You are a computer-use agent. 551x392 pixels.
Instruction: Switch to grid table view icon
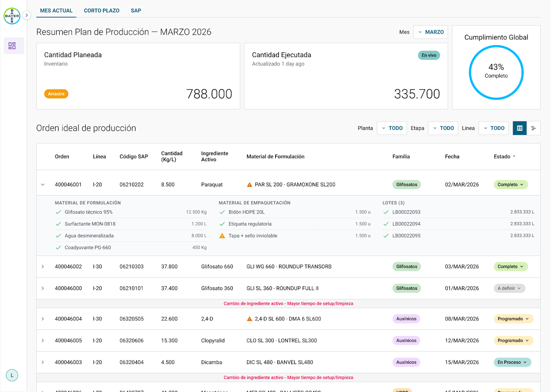coord(520,128)
